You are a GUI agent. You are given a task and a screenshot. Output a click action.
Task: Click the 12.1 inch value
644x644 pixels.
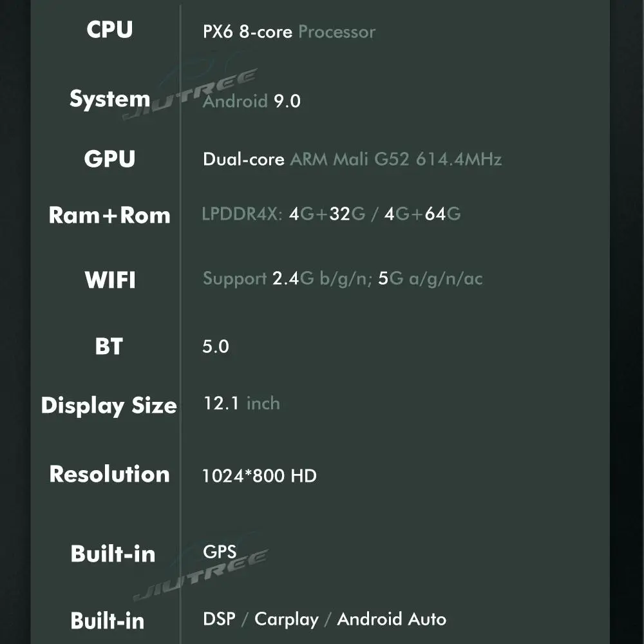(x=241, y=404)
